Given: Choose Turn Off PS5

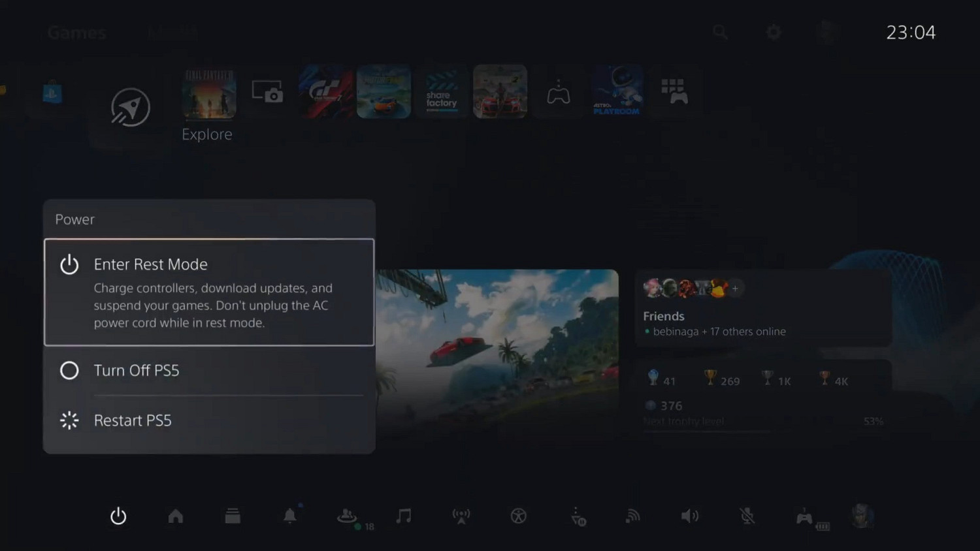Looking at the screenshot, I should click(x=209, y=370).
